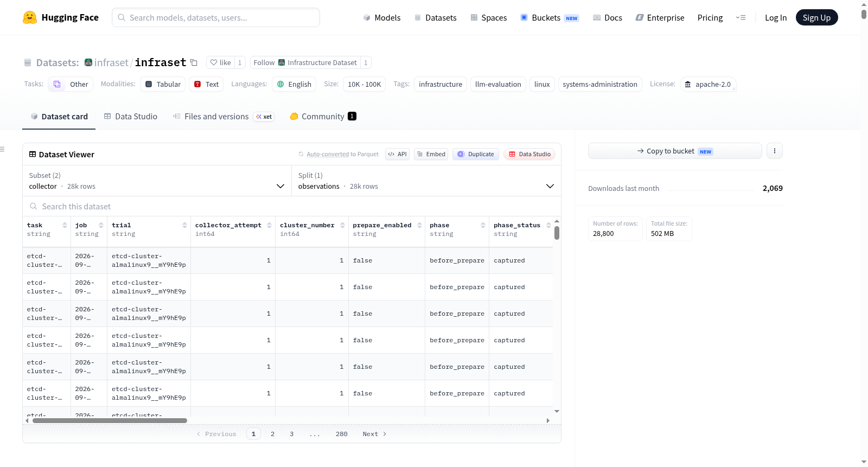Filter by the Other task tag
The image size is (868, 467).
71,84
